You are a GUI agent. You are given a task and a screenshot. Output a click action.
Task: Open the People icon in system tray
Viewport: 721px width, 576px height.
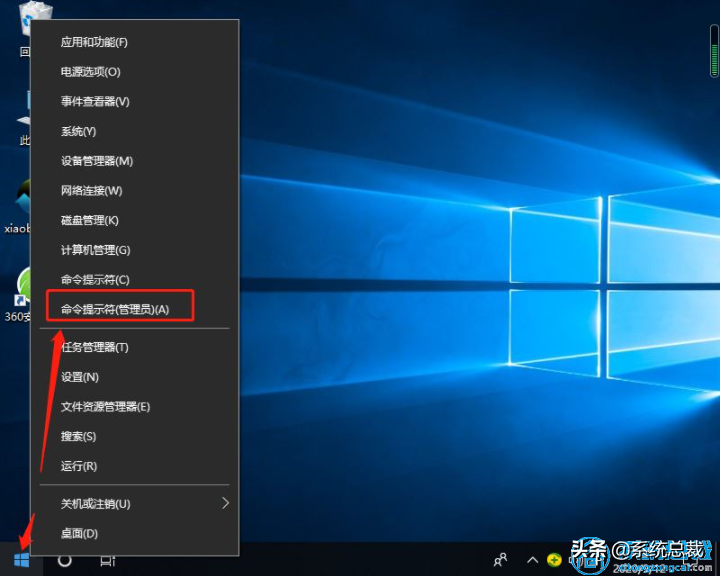(x=501, y=560)
